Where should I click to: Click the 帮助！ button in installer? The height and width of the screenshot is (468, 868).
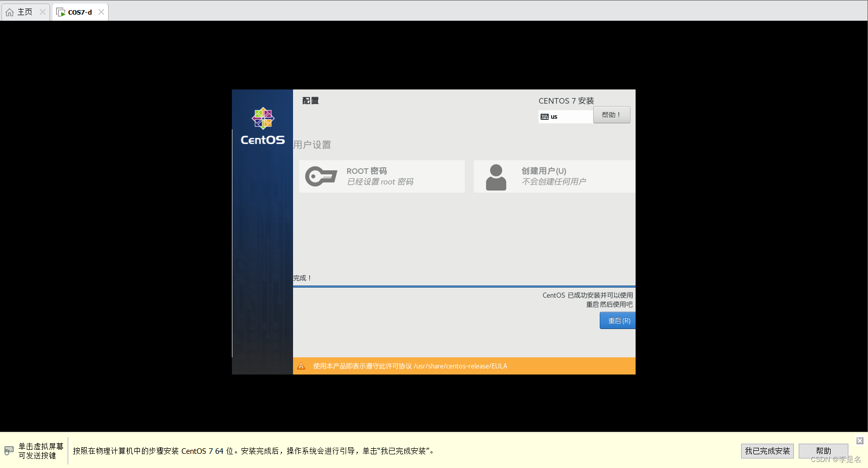[x=611, y=115]
